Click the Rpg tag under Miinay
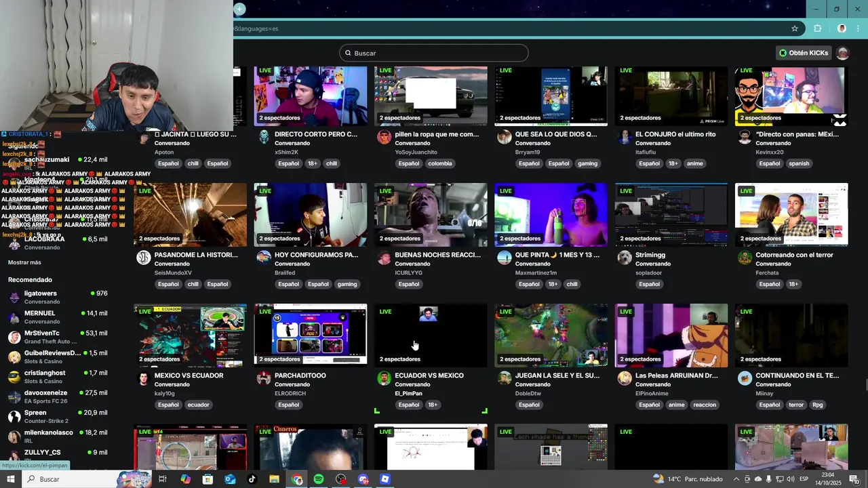Screen dimensions: 868x488 tap(818, 405)
